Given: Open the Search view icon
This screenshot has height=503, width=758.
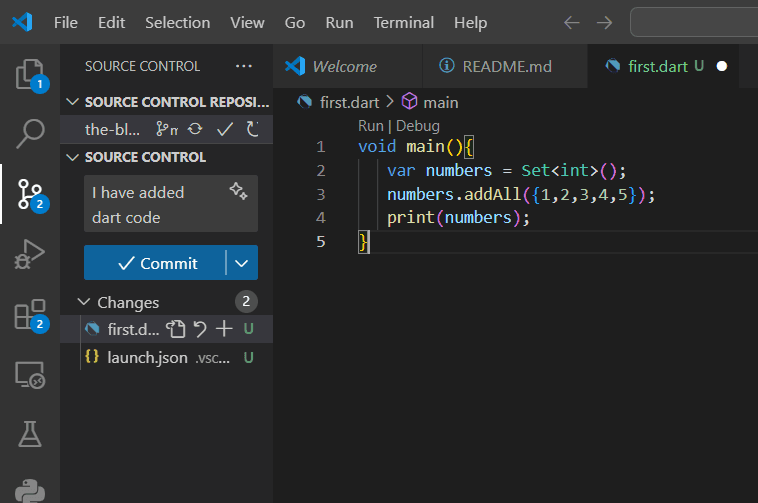Looking at the screenshot, I should (29, 134).
